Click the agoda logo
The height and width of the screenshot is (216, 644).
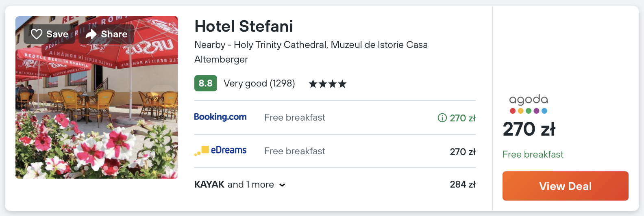point(528,104)
